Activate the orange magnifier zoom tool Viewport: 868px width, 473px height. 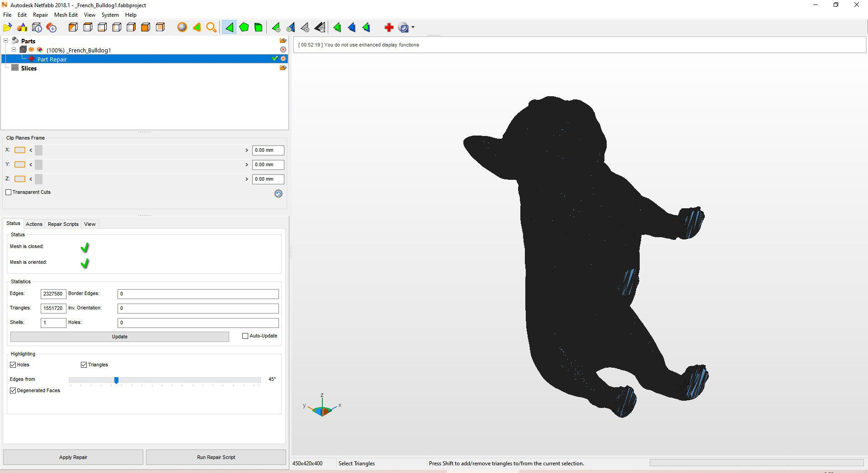coord(211,28)
